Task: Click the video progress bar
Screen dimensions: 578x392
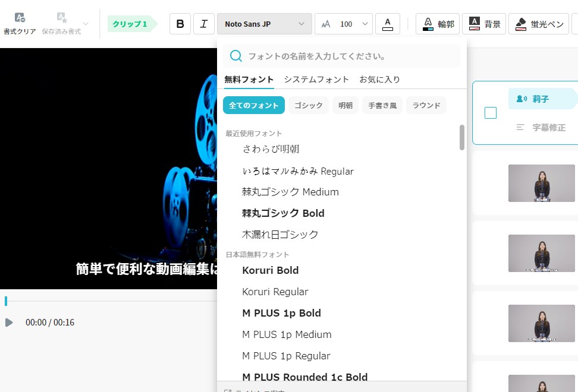Action: pyautogui.click(x=111, y=301)
